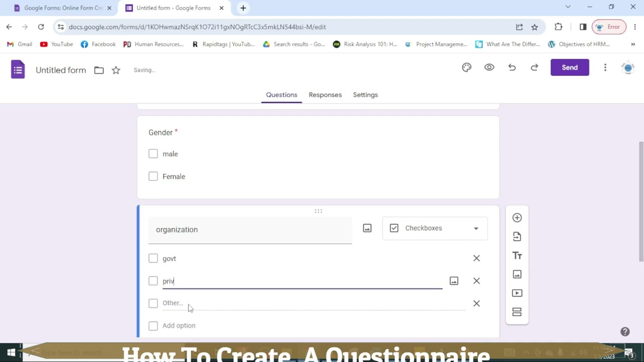This screenshot has height=362, width=644.
Task: Click the browser address bar URL
Action: pyautogui.click(x=197, y=27)
